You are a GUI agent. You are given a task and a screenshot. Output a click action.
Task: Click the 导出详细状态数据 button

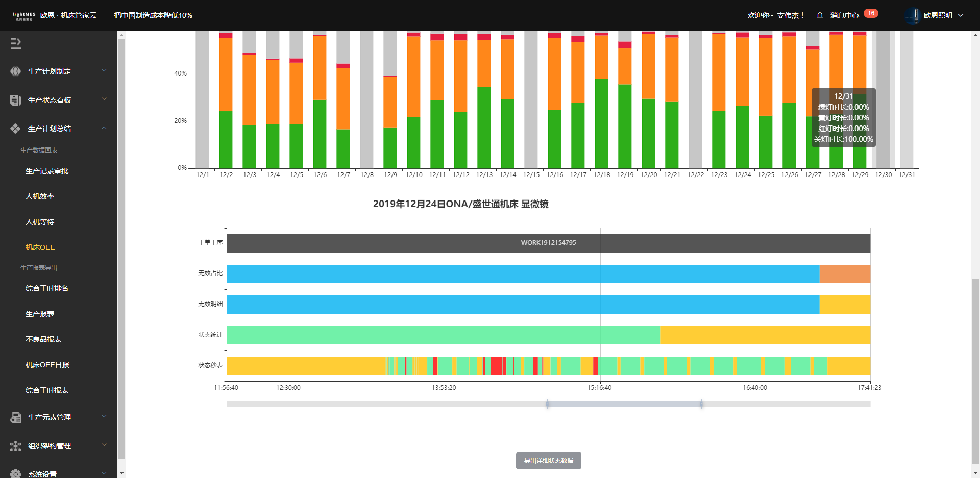(548, 460)
